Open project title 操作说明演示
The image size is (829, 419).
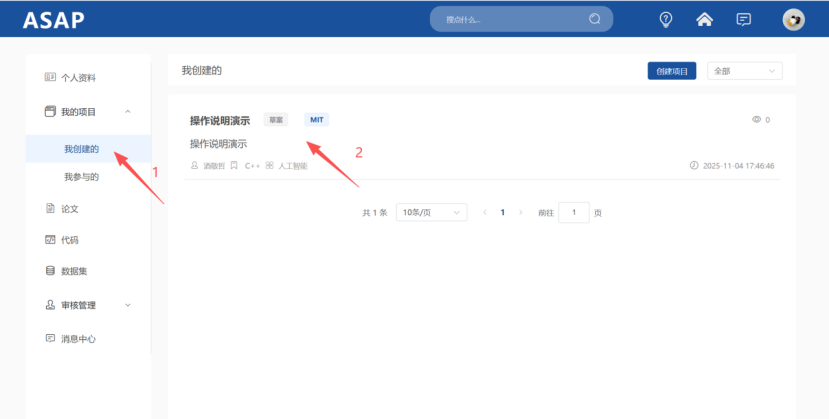pyautogui.click(x=220, y=120)
